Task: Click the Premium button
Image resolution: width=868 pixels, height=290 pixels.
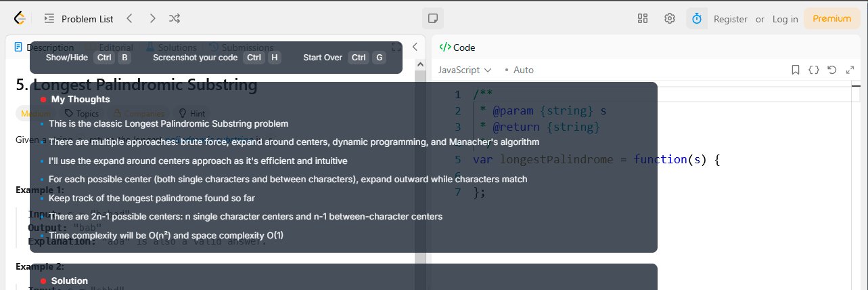Action: (x=831, y=18)
